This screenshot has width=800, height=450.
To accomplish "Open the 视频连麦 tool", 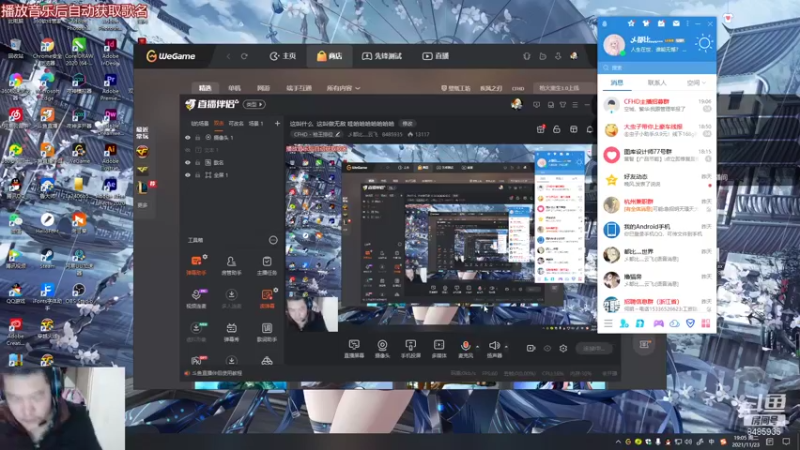I will click(x=196, y=298).
